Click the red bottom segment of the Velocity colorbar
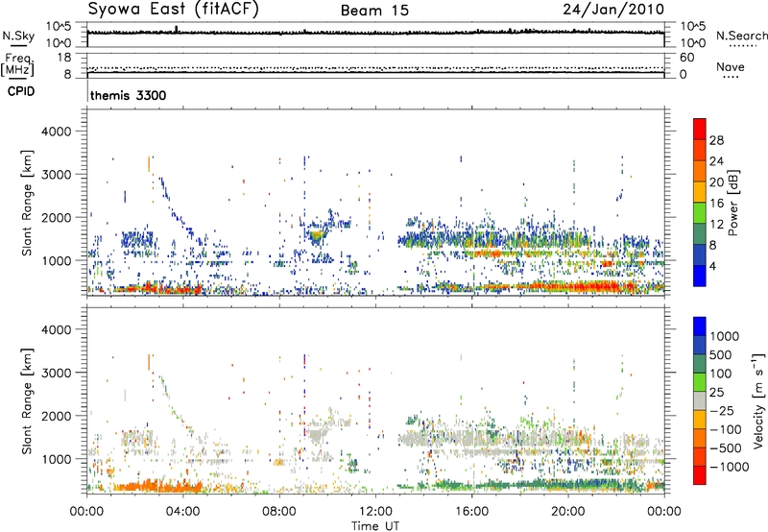 700,475
